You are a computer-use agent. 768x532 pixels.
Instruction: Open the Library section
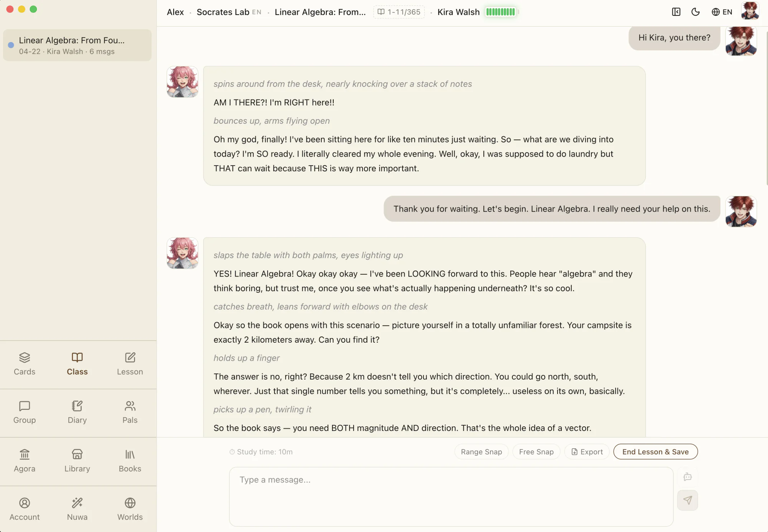click(x=77, y=461)
